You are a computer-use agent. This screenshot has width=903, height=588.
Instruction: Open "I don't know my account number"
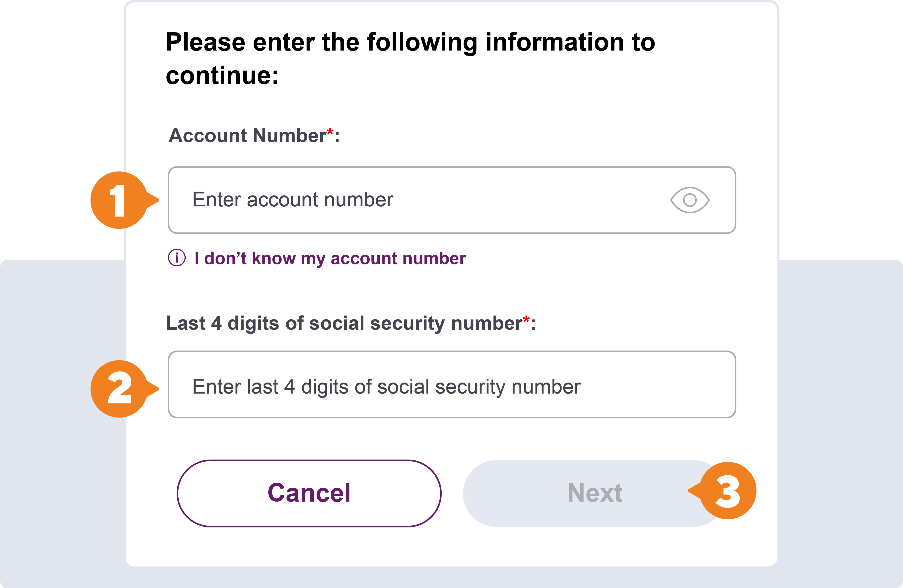330,258
